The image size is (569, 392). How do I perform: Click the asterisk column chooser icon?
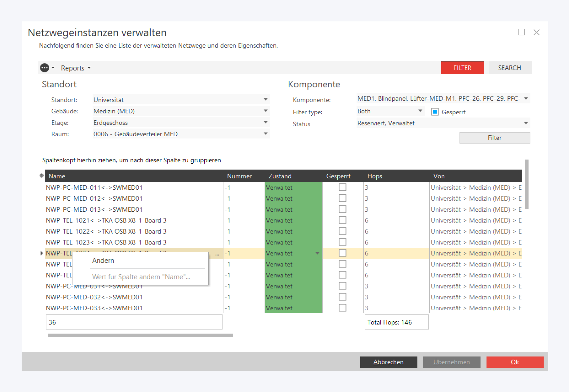coord(41,176)
